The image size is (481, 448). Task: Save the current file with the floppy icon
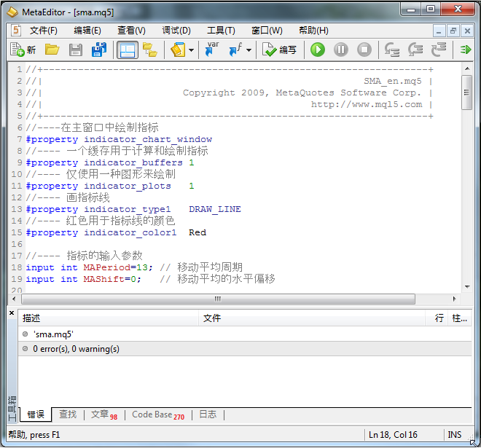tap(76, 50)
